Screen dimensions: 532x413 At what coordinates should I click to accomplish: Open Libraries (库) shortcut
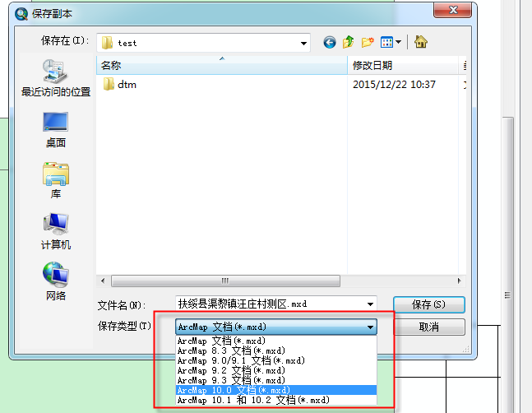pyautogui.click(x=56, y=180)
